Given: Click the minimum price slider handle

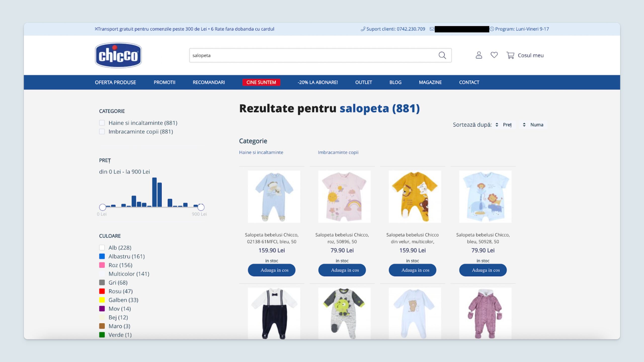Looking at the screenshot, I should tap(102, 207).
